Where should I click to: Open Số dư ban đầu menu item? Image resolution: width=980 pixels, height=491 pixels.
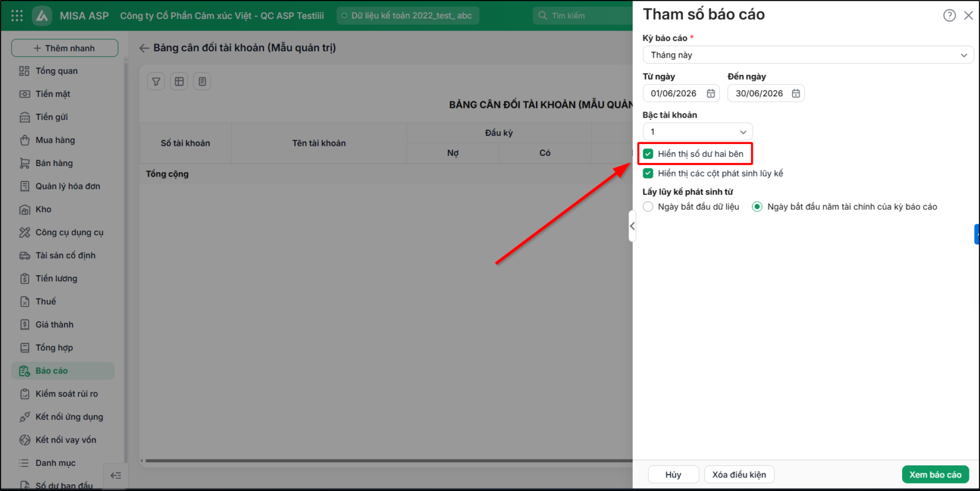(x=63, y=485)
